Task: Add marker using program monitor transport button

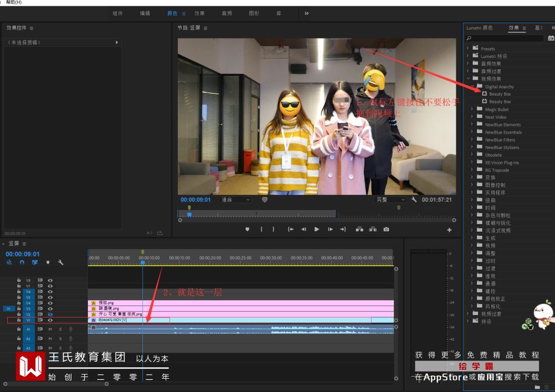Action: pyautogui.click(x=247, y=229)
